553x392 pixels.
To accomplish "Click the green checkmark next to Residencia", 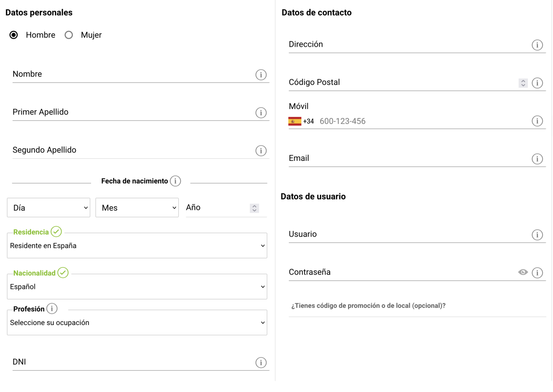I will click(x=56, y=231).
